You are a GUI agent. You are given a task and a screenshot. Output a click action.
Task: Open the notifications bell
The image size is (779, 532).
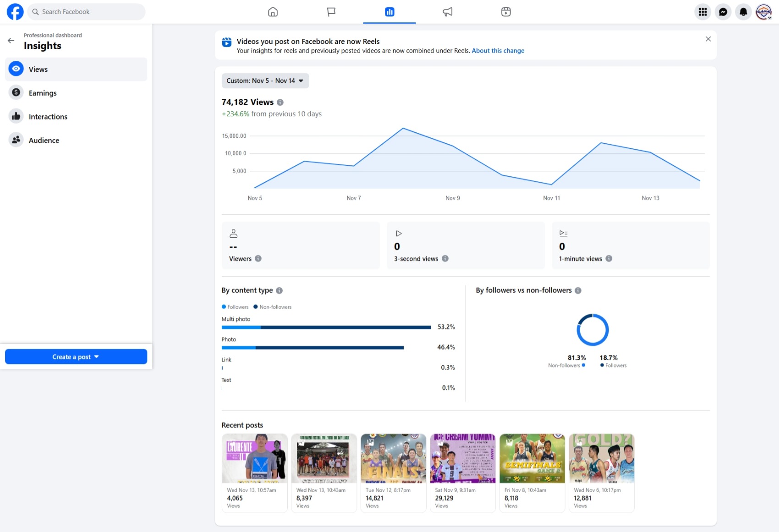[x=743, y=12]
